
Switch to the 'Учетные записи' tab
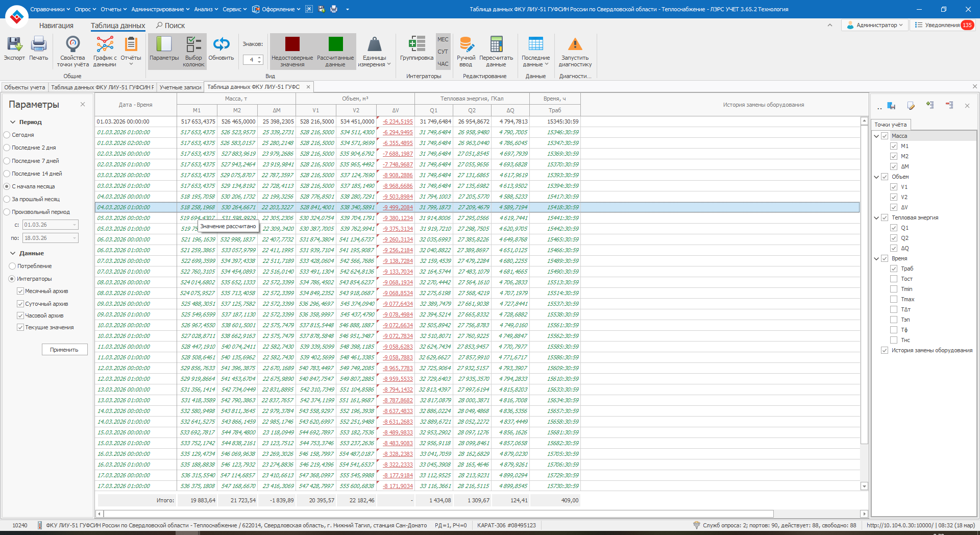180,87
